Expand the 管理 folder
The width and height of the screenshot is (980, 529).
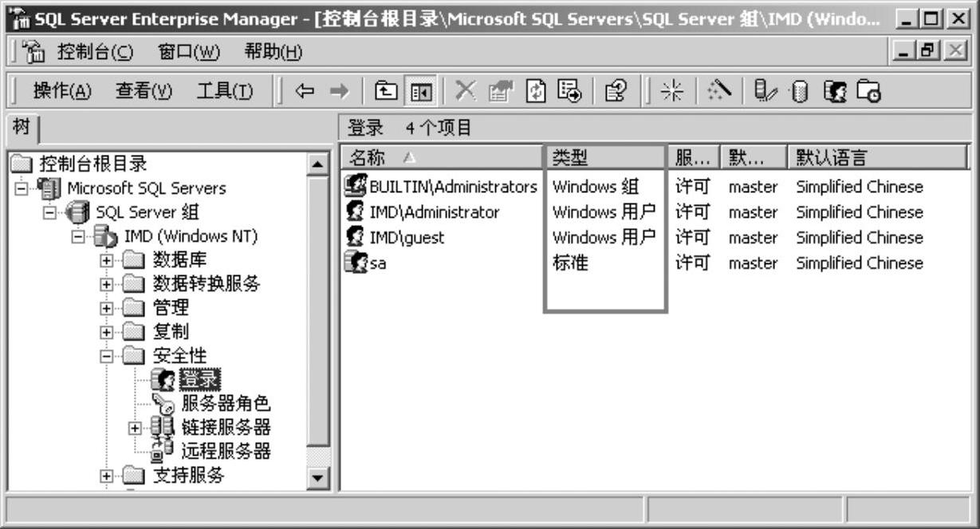point(107,308)
